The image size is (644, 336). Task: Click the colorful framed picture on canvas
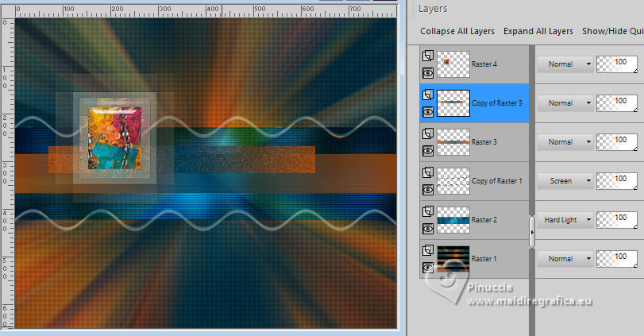114,138
